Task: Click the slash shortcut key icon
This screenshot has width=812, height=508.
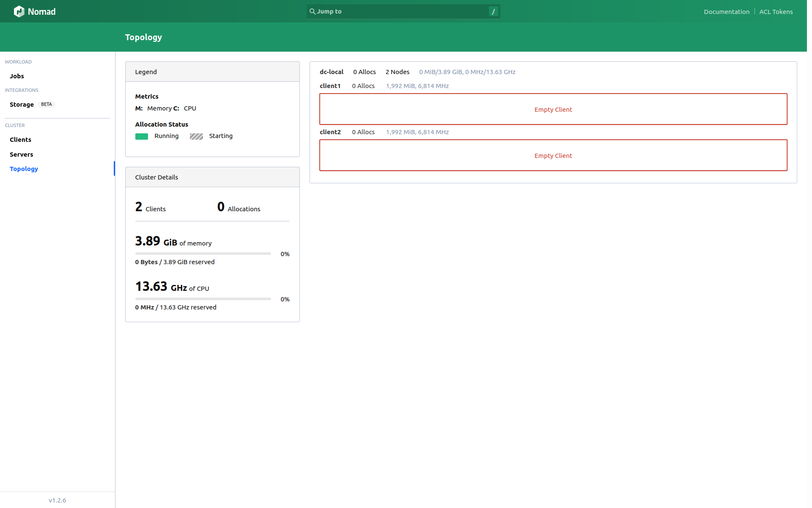Action: click(x=493, y=11)
